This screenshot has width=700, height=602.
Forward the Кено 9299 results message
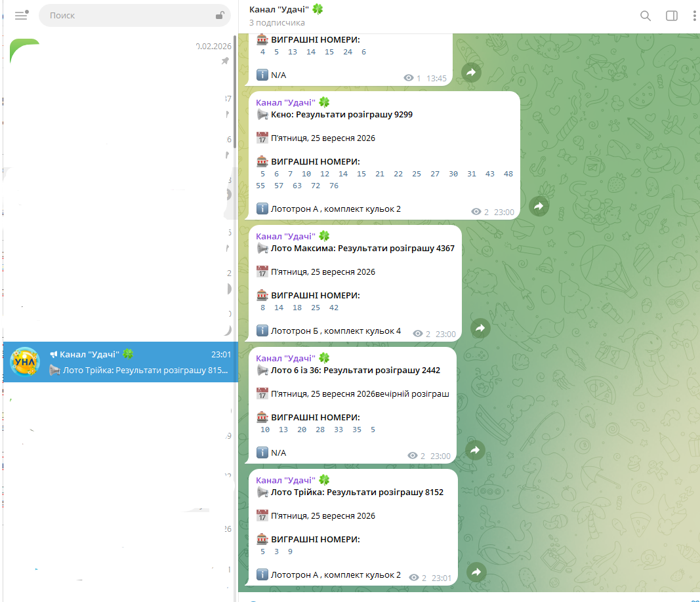tap(539, 206)
